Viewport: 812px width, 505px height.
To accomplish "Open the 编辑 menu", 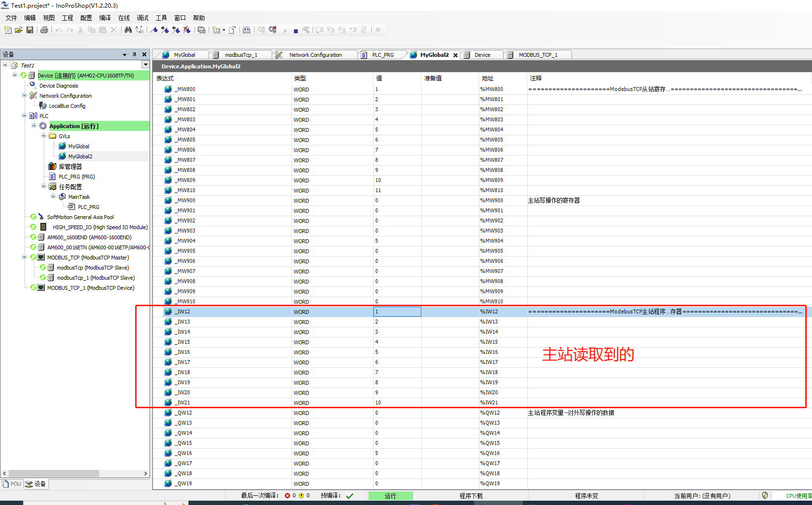I will pos(30,18).
